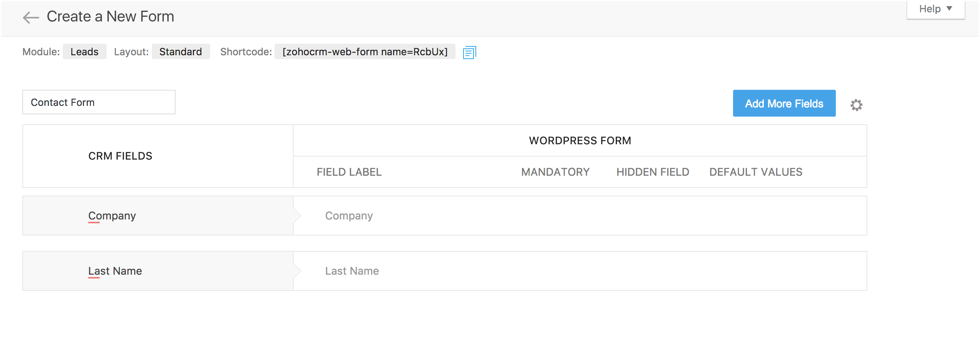The image size is (980, 343).
Task: Select the Company CRM field
Action: coord(112,215)
